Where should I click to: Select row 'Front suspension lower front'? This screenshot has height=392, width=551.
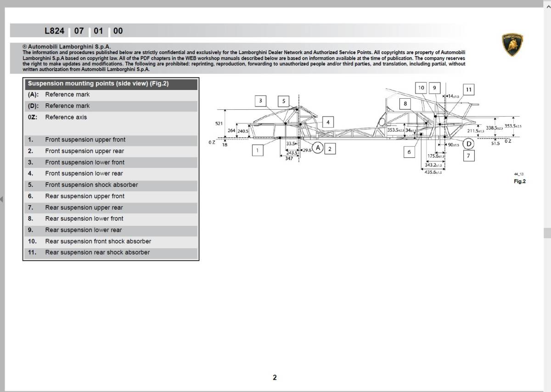coord(111,162)
